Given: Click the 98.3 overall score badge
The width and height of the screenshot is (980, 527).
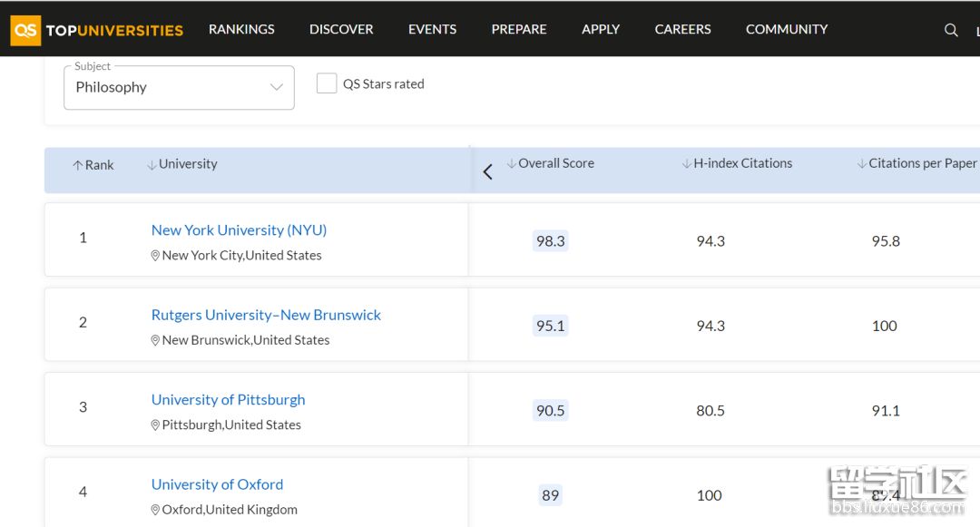Looking at the screenshot, I should 550,241.
